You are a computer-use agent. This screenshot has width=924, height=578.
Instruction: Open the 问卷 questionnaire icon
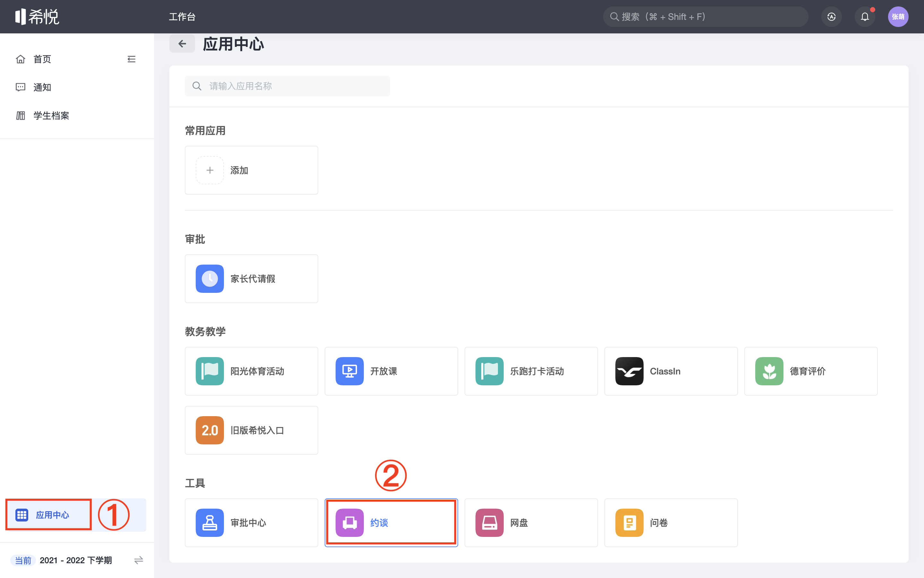pyautogui.click(x=629, y=522)
